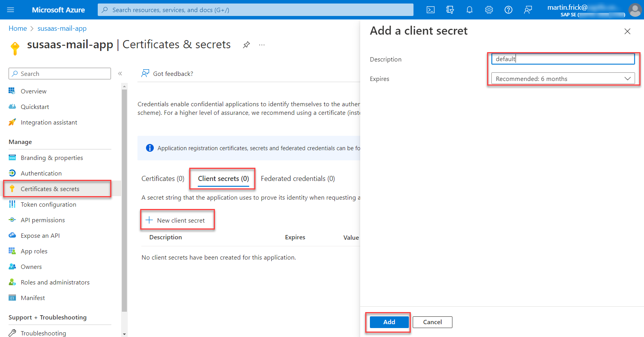The width and height of the screenshot is (644, 337).
Task: Open App roles in the left menu
Action: (34, 251)
